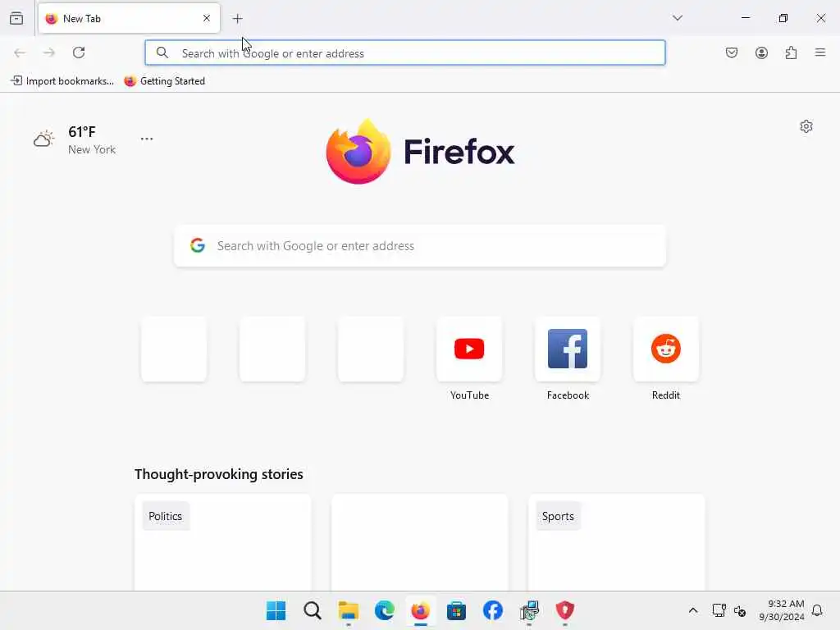This screenshot has height=630, width=840.
Task: Click the Google search box on the page
Action: pos(420,246)
